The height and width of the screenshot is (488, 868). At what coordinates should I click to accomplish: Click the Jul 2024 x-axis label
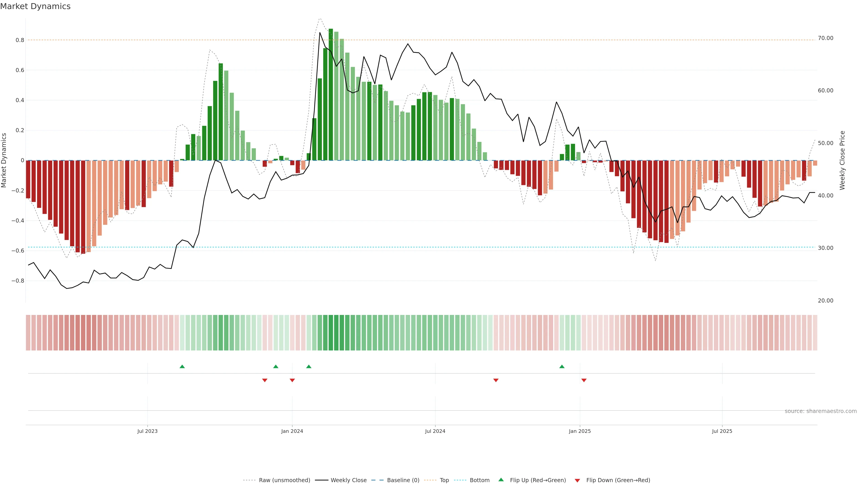[x=435, y=431]
